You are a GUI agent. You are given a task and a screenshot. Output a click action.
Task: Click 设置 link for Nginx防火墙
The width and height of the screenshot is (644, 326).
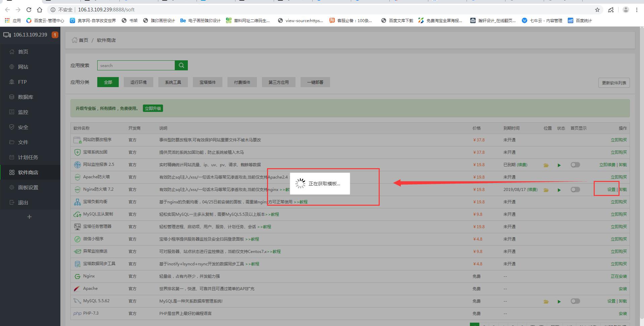pyautogui.click(x=611, y=190)
